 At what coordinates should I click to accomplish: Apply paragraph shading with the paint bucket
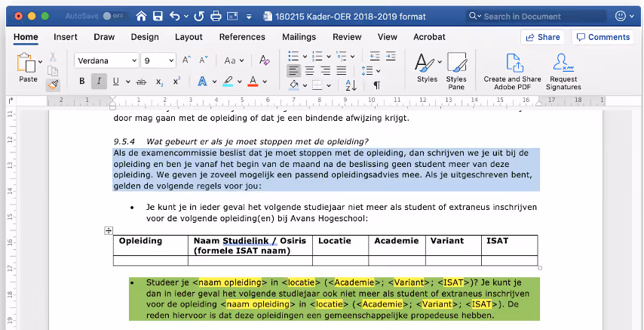coord(293,85)
